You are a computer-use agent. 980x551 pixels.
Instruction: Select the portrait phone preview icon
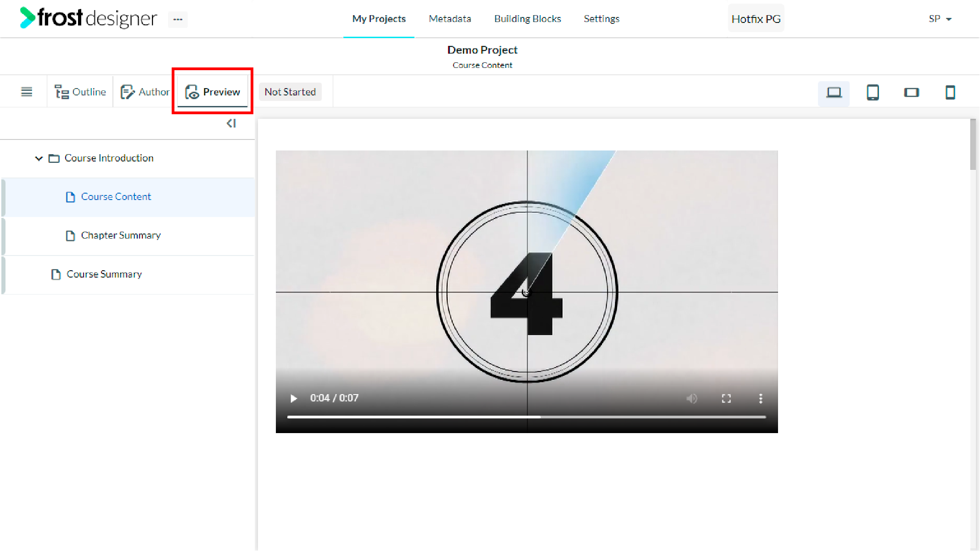point(950,93)
